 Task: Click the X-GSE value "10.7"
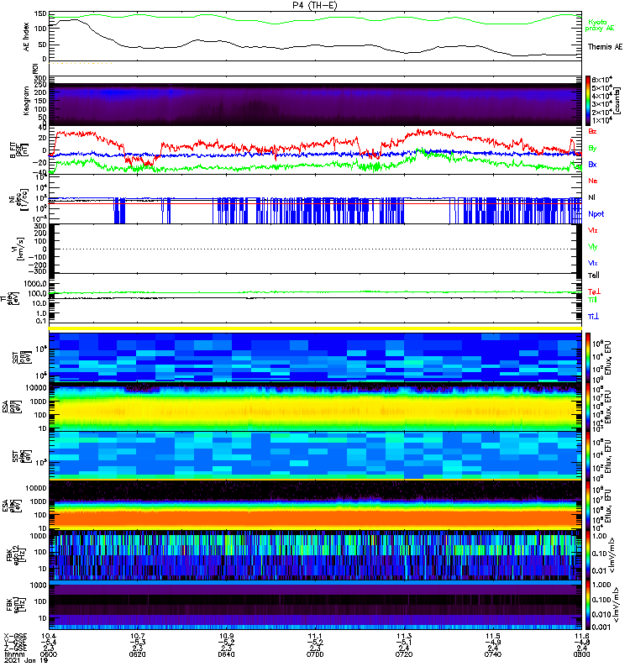137,636
